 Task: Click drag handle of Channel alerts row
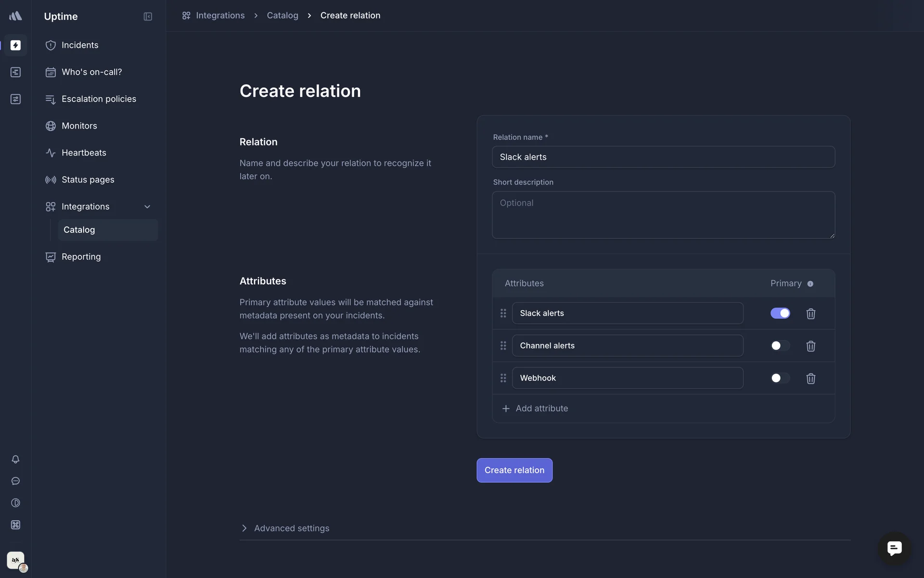pos(503,346)
